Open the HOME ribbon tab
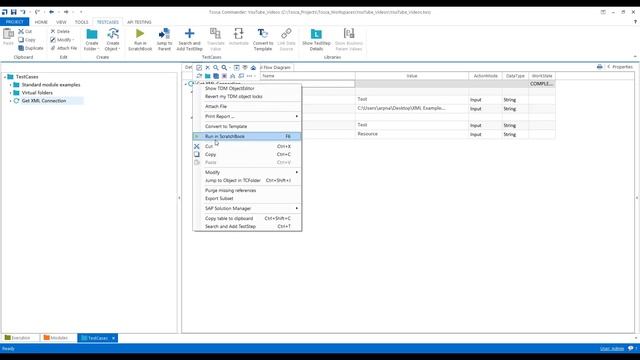Screen dimensions: 640x360 tap(41, 22)
